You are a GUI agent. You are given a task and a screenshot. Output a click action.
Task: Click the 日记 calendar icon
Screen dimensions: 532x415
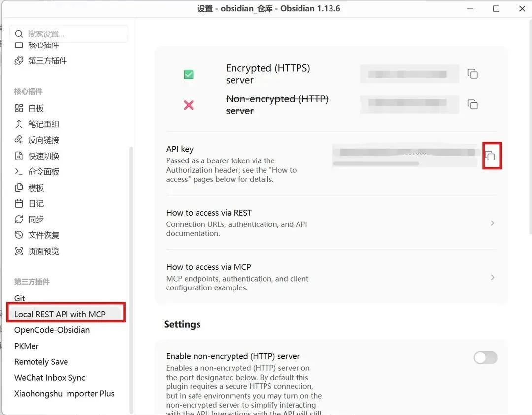[19, 203]
